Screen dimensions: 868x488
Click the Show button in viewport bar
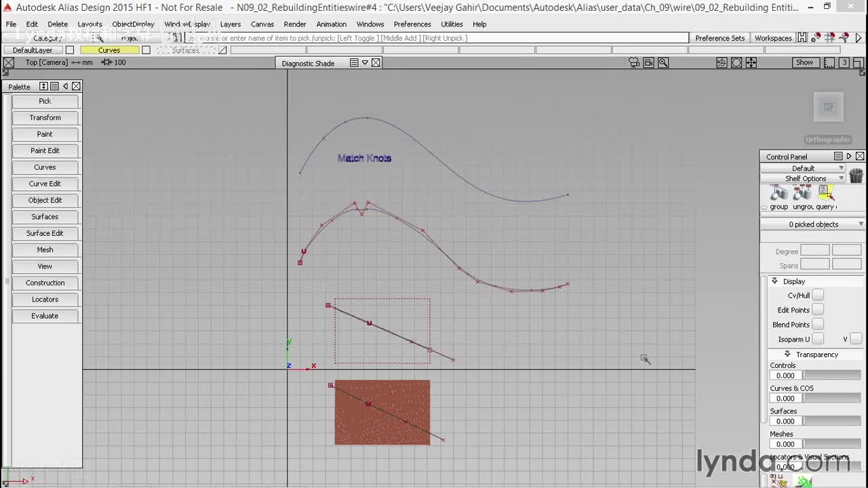point(804,62)
